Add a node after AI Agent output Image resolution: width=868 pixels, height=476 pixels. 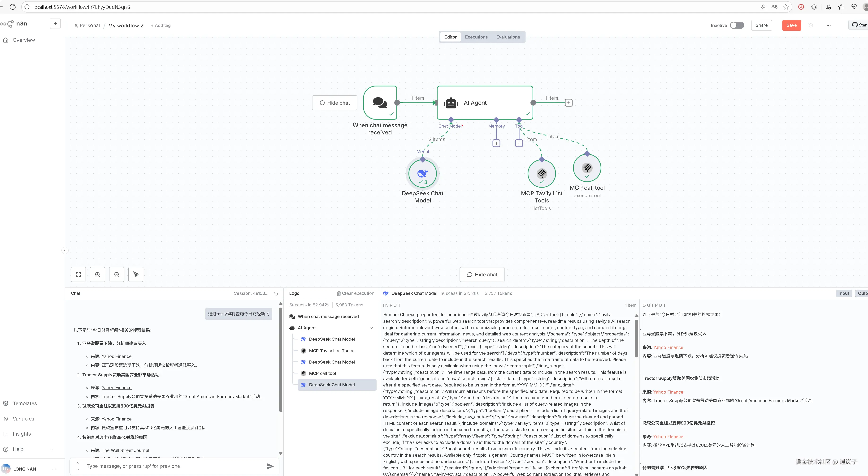coord(569,103)
